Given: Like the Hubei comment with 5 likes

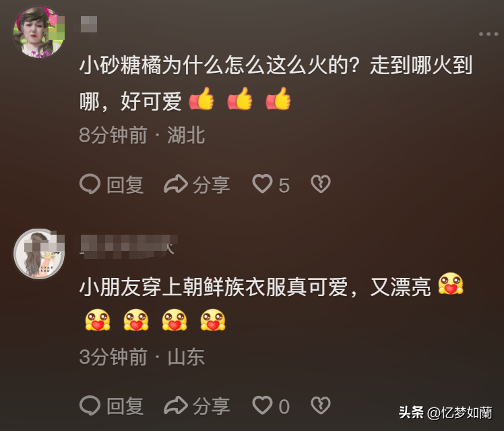Looking at the screenshot, I should [x=262, y=184].
